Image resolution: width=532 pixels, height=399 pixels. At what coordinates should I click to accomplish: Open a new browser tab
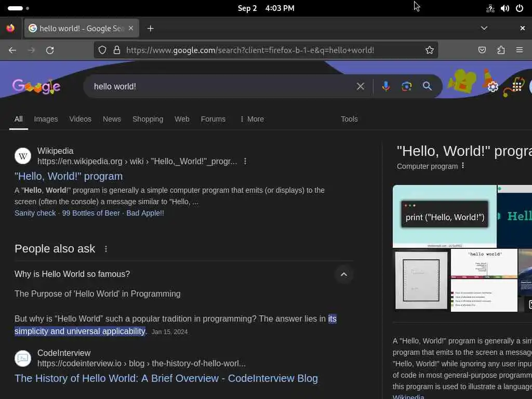point(150,29)
